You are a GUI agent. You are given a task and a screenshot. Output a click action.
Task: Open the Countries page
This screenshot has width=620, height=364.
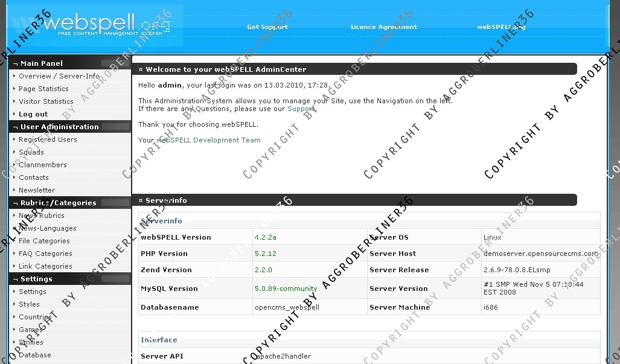coord(35,316)
